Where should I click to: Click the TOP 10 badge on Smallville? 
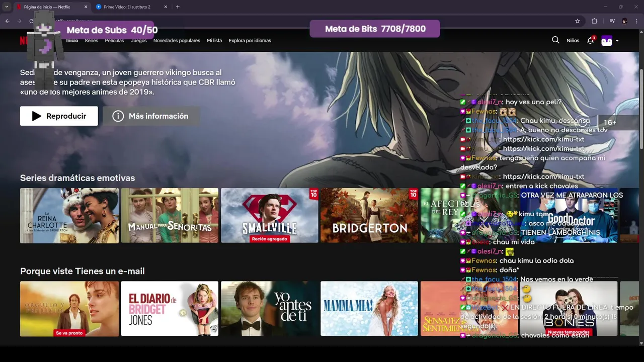point(313,194)
